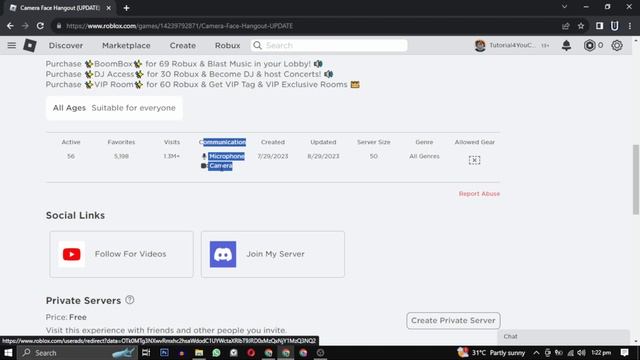Image resolution: width=640 pixels, height=360 pixels.
Task: Go forward with the browser forward arrow
Action: [x=25, y=26]
